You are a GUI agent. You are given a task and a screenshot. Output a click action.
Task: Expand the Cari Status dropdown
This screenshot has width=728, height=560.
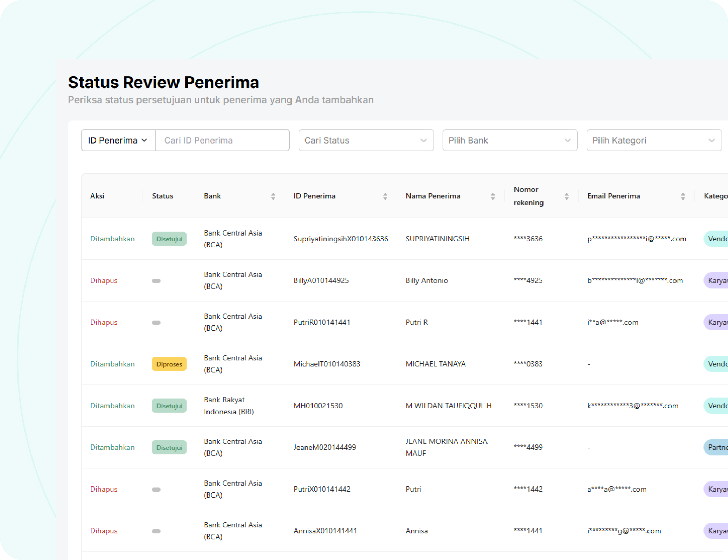point(366,140)
